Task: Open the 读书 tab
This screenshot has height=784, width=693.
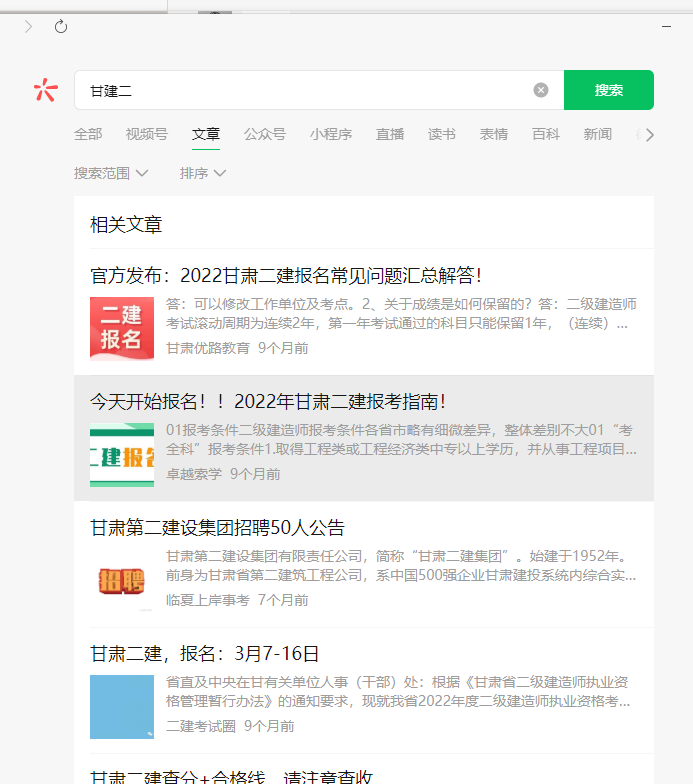Action: [x=442, y=134]
